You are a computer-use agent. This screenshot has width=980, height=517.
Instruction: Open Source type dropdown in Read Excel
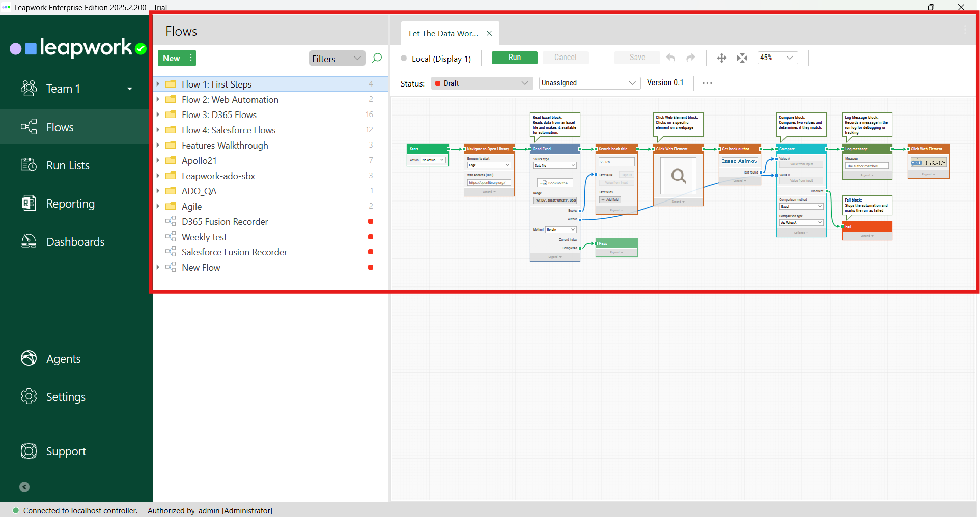pos(554,165)
